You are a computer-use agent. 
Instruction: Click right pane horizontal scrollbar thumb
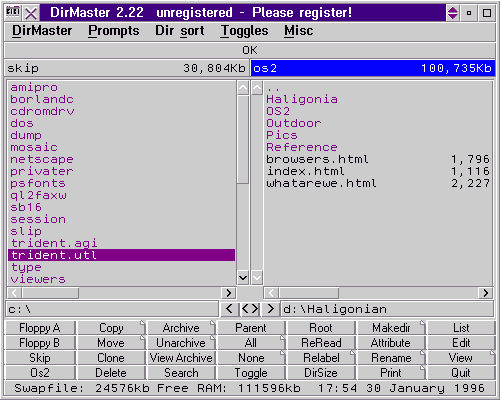point(309,293)
